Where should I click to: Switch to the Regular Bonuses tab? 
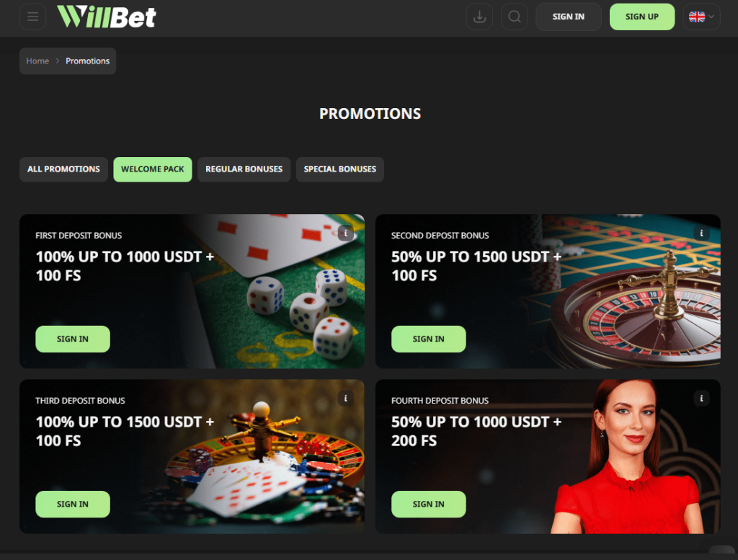coord(244,169)
